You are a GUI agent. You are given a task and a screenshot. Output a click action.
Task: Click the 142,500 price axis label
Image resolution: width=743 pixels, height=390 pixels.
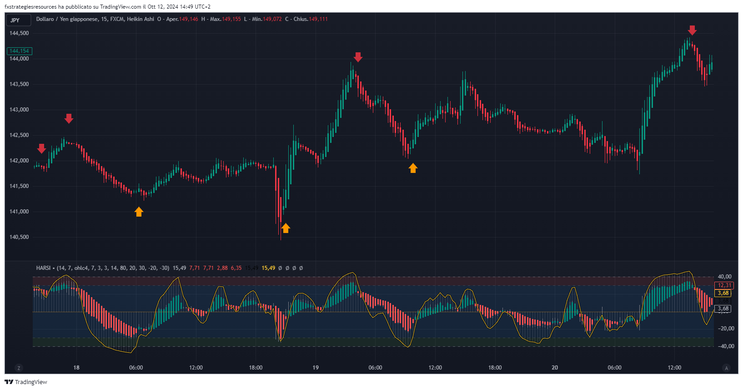click(19, 135)
